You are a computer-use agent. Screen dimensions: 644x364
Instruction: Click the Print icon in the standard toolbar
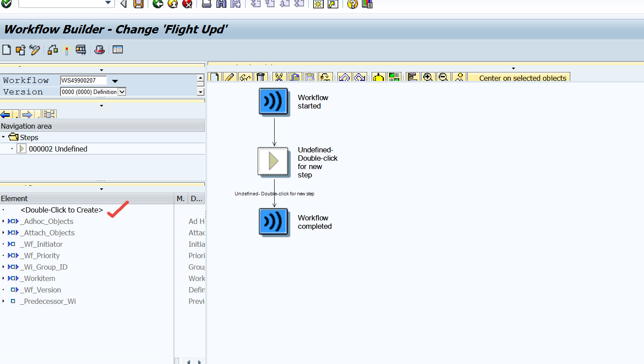(206, 4)
